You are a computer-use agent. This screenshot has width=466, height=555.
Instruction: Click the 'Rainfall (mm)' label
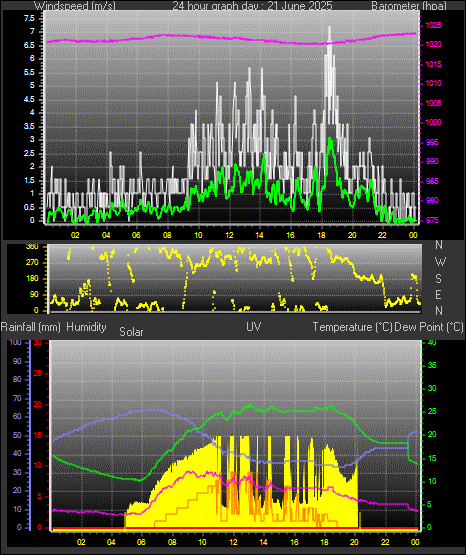(x=30, y=327)
